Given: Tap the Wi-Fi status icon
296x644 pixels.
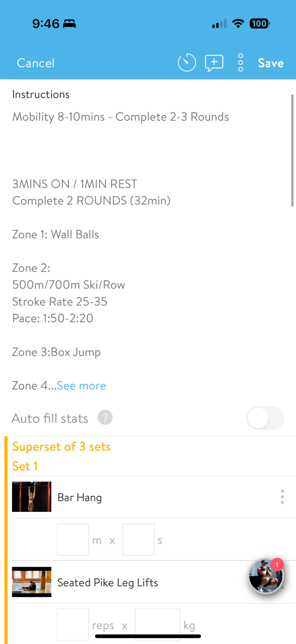Looking at the screenshot, I should 238,24.
